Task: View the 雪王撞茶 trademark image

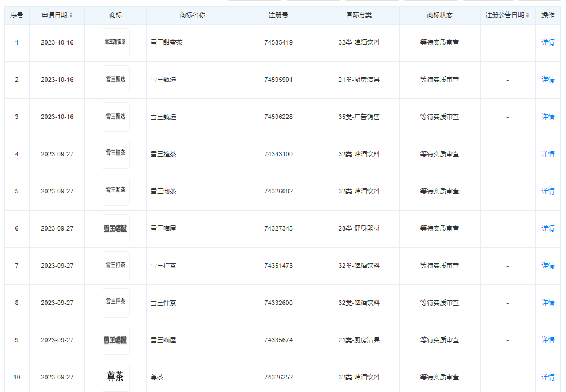Action: (x=115, y=154)
